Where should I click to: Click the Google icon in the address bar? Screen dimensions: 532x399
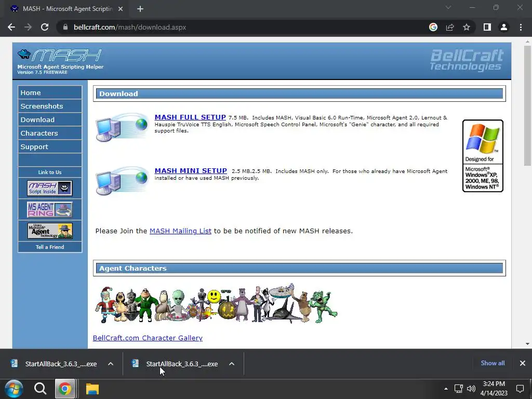433,27
